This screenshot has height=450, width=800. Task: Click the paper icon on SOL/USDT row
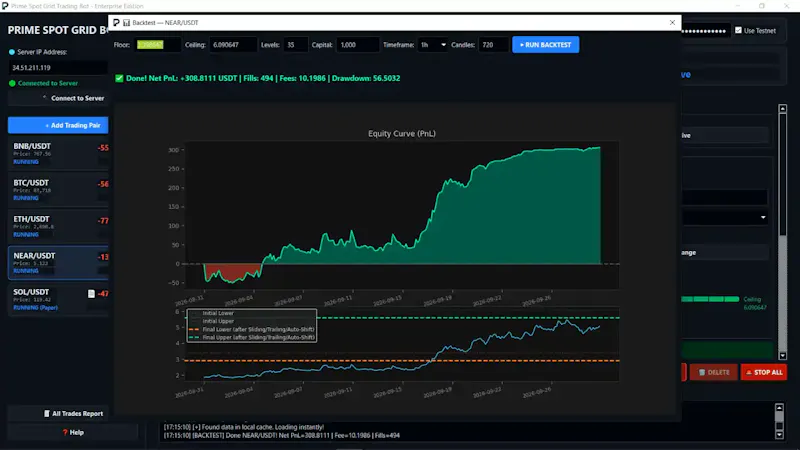pyautogui.click(x=91, y=293)
